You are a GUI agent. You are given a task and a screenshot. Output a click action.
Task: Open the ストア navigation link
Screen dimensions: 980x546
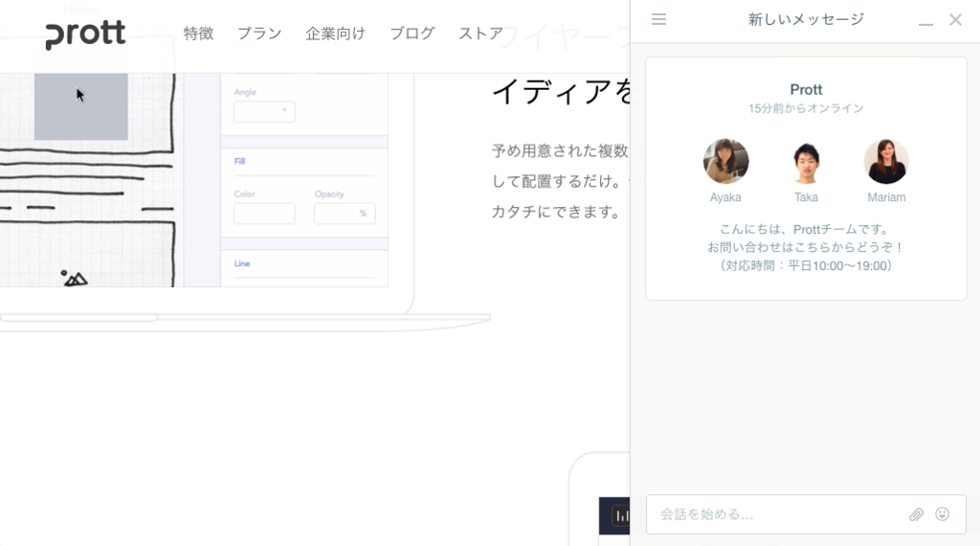click(480, 34)
